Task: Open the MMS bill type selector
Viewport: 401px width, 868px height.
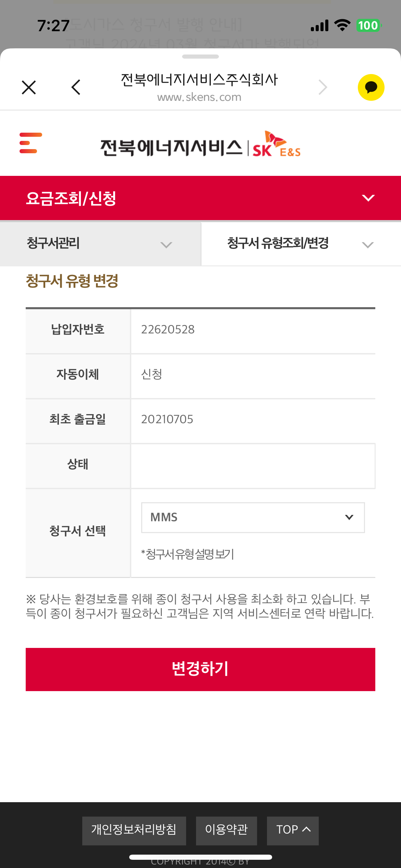Action: pos(253,517)
